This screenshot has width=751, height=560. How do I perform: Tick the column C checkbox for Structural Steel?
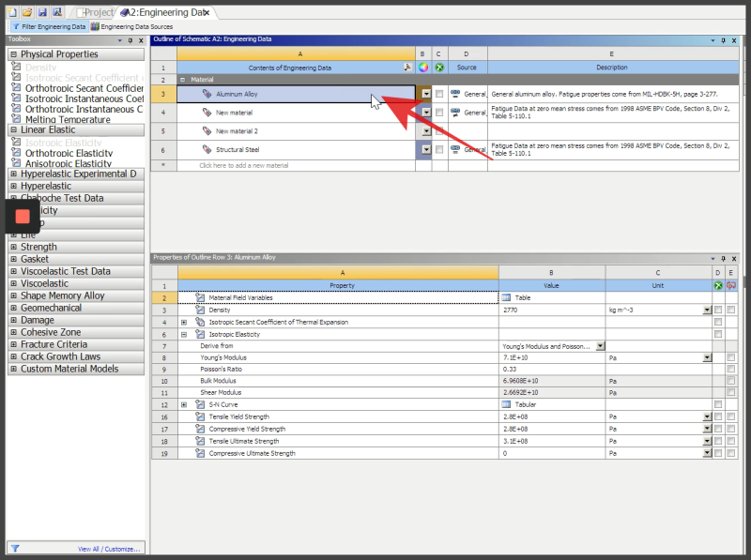[x=439, y=149]
